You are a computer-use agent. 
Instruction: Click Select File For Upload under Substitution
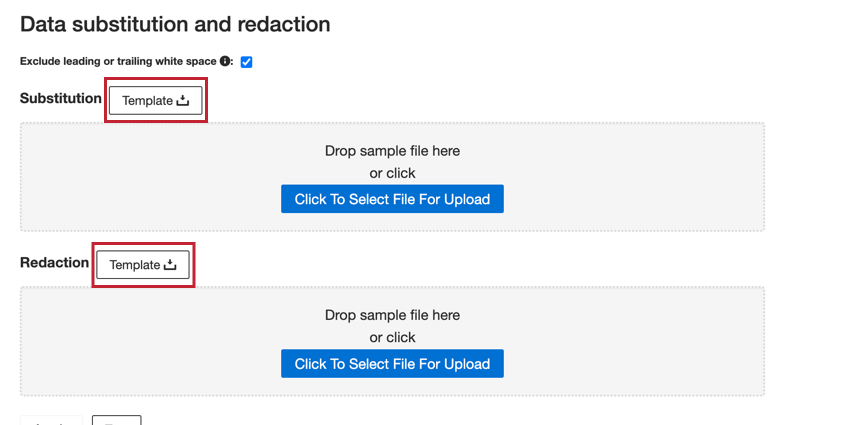(x=392, y=199)
